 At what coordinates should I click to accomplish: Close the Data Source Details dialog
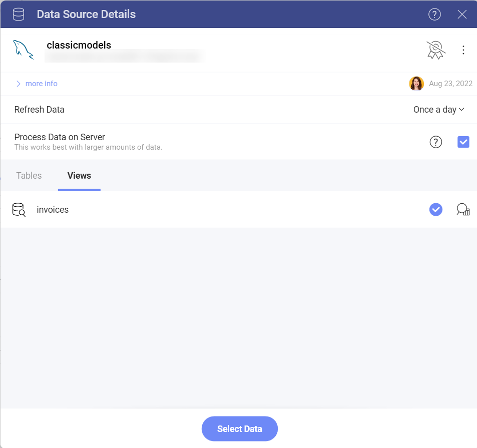coord(462,15)
